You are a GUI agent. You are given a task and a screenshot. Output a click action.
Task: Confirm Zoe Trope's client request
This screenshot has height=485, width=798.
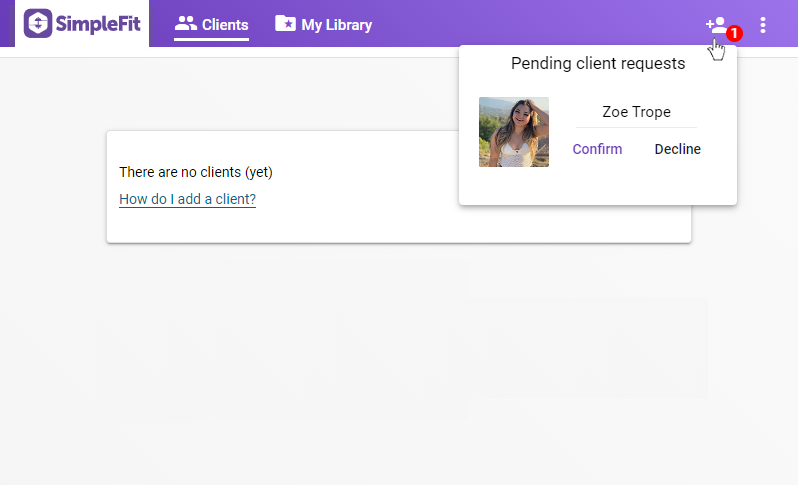tap(597, 149)
